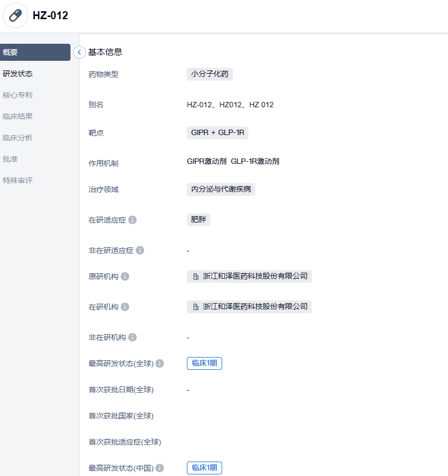Click the GLP-1R激动剂 mechanism link
Viewport: 448px width, 476px height.
point(255,161)
